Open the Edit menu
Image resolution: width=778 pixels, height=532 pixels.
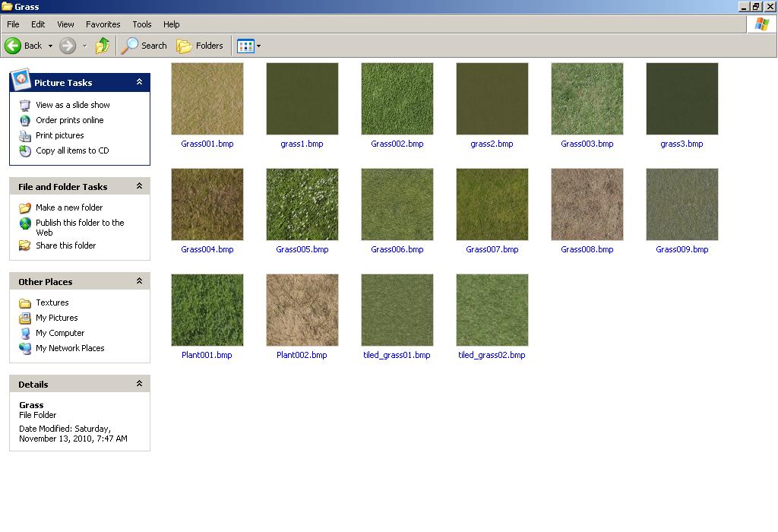click(x=38, y=24)
